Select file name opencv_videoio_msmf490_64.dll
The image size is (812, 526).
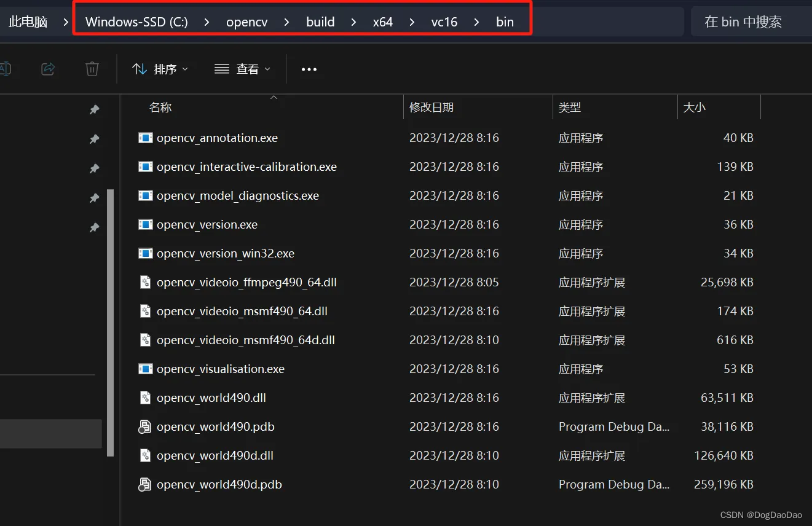tap(242, 312)
